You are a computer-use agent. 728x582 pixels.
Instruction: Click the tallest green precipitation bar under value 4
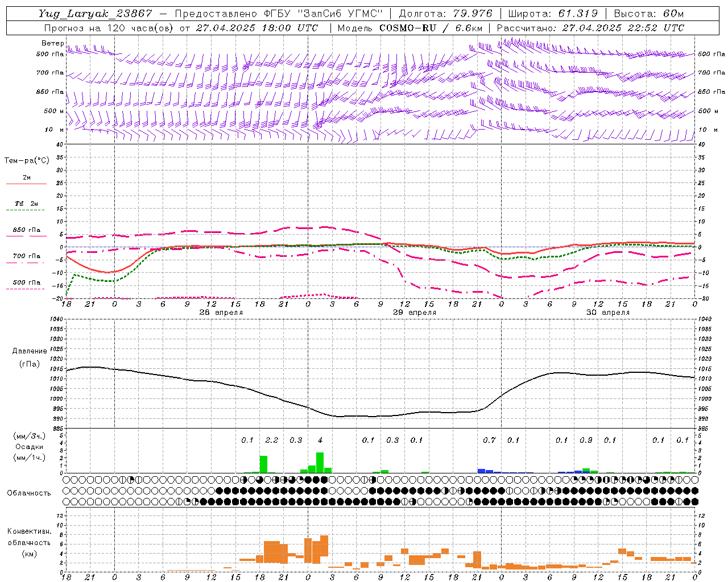coord(320,463)
